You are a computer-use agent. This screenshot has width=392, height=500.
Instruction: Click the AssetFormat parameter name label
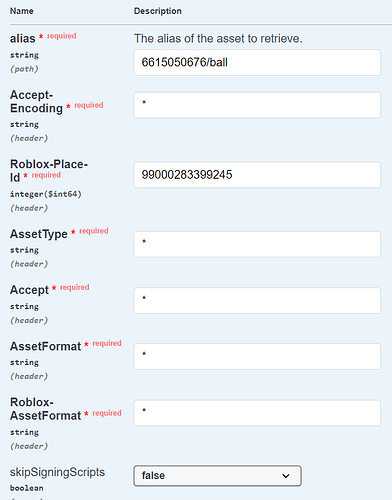coord(45,346)
